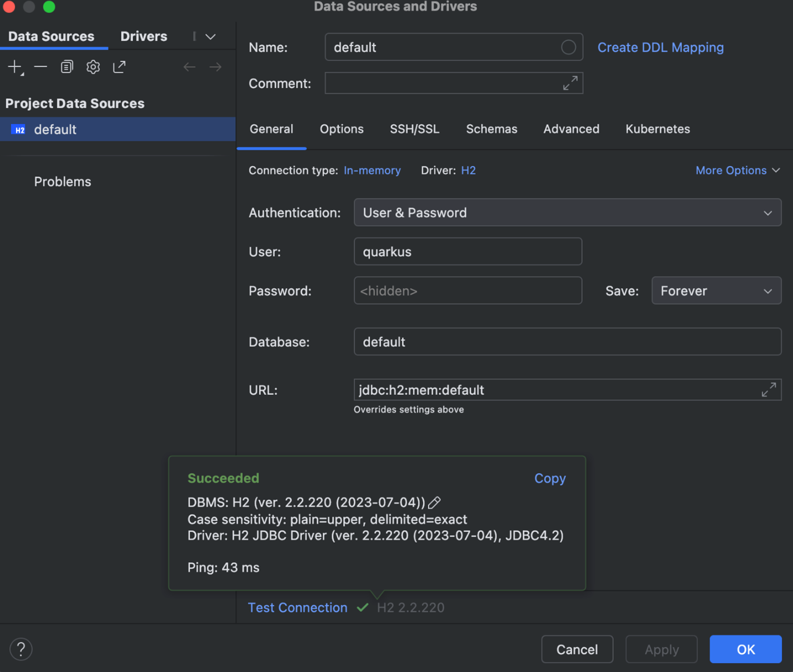Viewport: 793px width, 672px height.
Task: Open the help question mark button
Action: (x=21, y=649)
